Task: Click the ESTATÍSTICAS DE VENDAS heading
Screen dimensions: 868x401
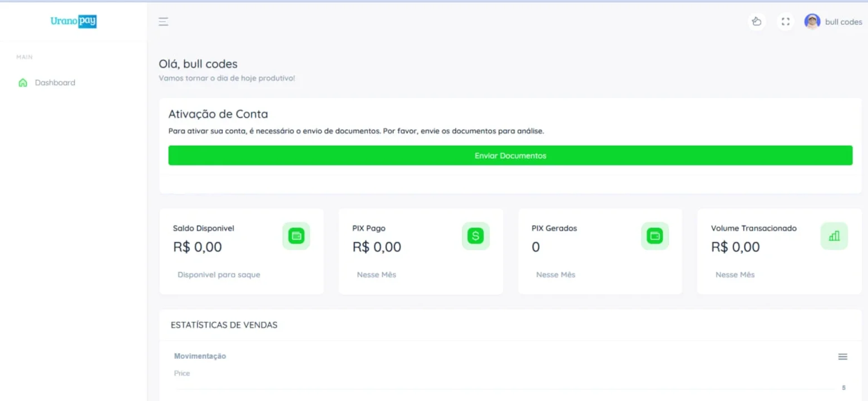Action: point(224,325)
